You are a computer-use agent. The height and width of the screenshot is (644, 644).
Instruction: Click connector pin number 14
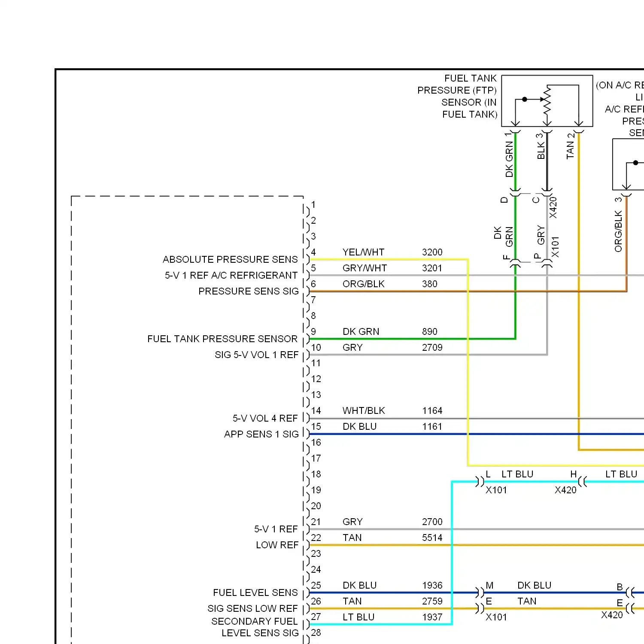(x=316, y=410)
